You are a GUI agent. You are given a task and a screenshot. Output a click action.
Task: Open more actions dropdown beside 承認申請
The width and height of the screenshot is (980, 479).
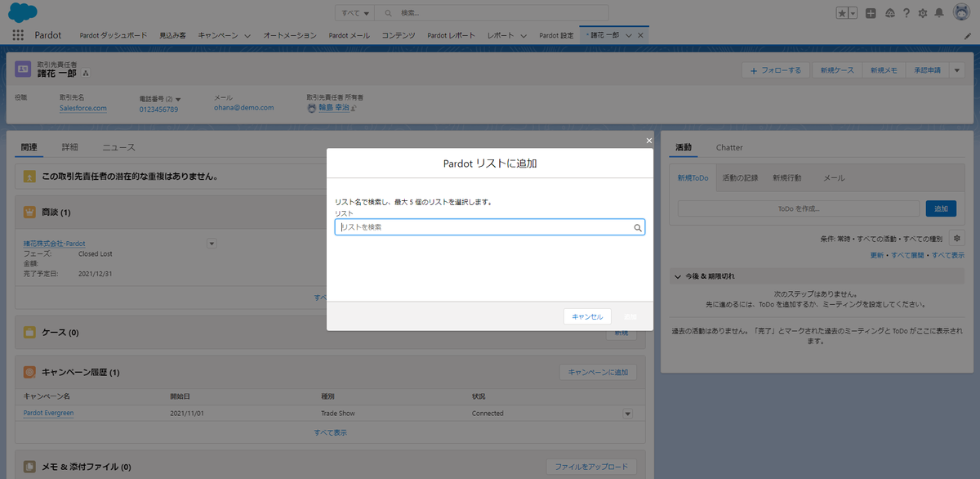pos(957,70)
